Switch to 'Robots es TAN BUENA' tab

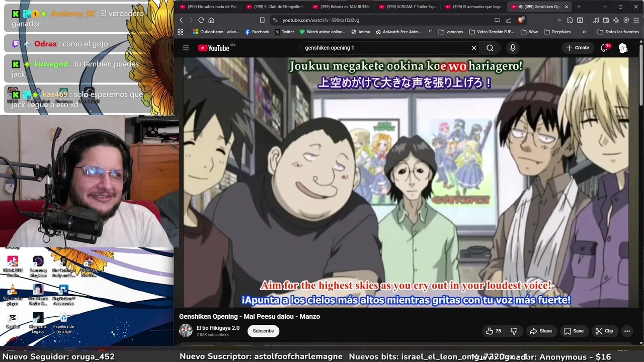point(341,7)
